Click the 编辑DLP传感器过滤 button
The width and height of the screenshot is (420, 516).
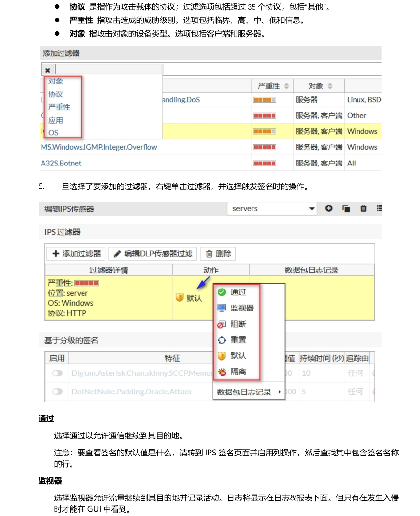(x=153, y=254)
